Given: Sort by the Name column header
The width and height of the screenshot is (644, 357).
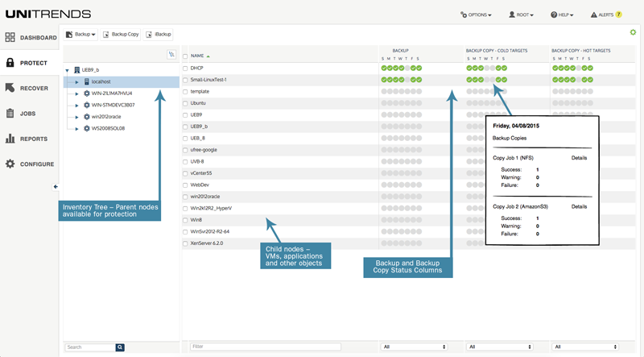Looking at the screenshot, I should [x=200, y=56].
